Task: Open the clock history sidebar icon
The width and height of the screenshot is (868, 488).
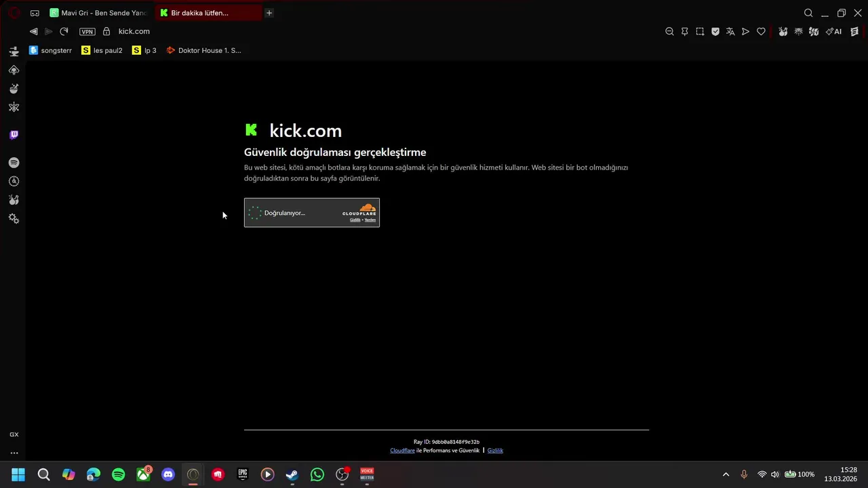Action: (x=14, y=181)
